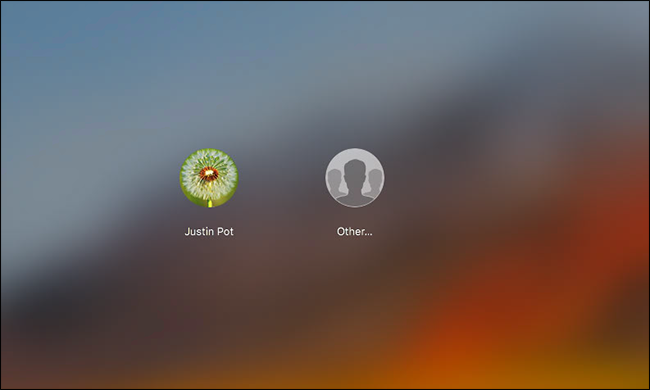The image size is (650, 390).
Task: Pick the green dandelion profile image
Action: point(209,178)
